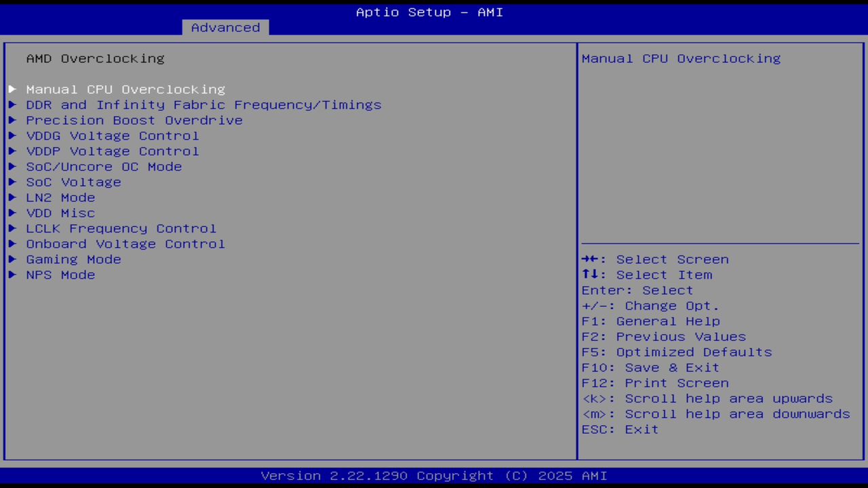Click the Aptio Setup title bar
The width and height of the screenshot is (868, 488).
coord(429,12)
